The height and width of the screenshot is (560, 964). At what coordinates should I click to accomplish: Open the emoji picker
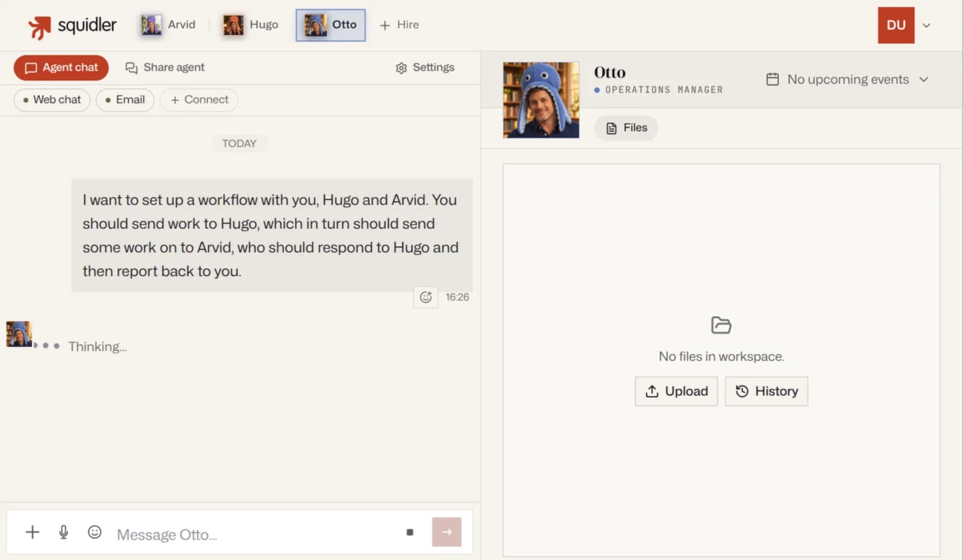coord(95,532)
